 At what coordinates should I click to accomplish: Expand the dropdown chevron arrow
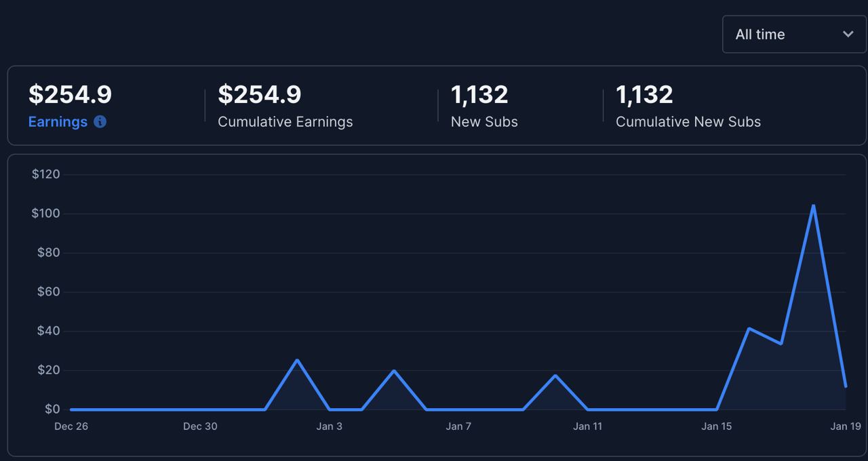848,34
